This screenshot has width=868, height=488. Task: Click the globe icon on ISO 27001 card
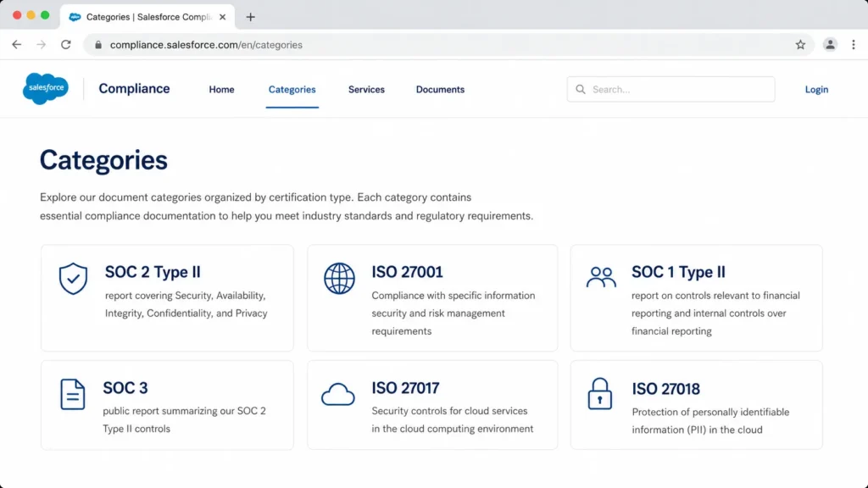[x=339, y=278]
